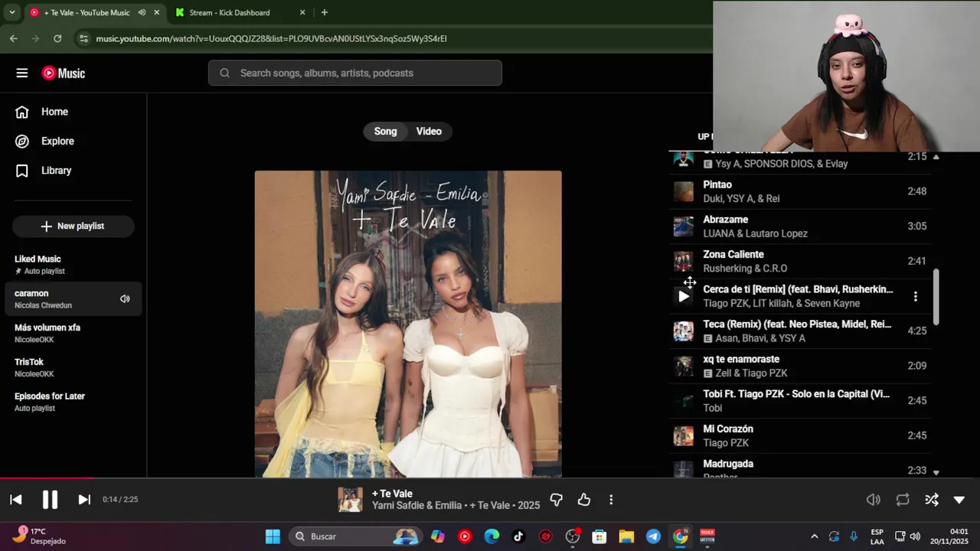980x551 pixels.
Task: Open player bar more actions menu
Action: coord(611,500)
